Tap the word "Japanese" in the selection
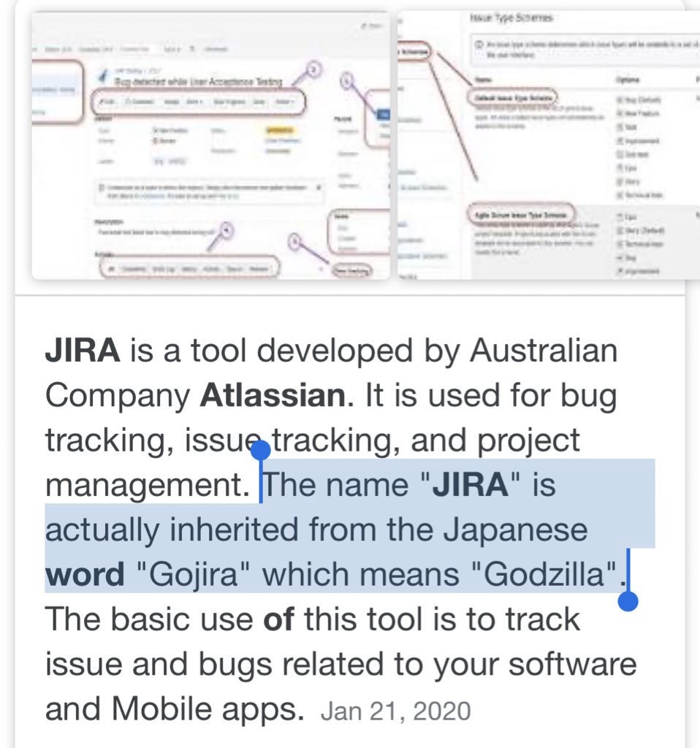The width and height of the screenshot is (700, 748). pyautogui.click(x=515, y=530)
